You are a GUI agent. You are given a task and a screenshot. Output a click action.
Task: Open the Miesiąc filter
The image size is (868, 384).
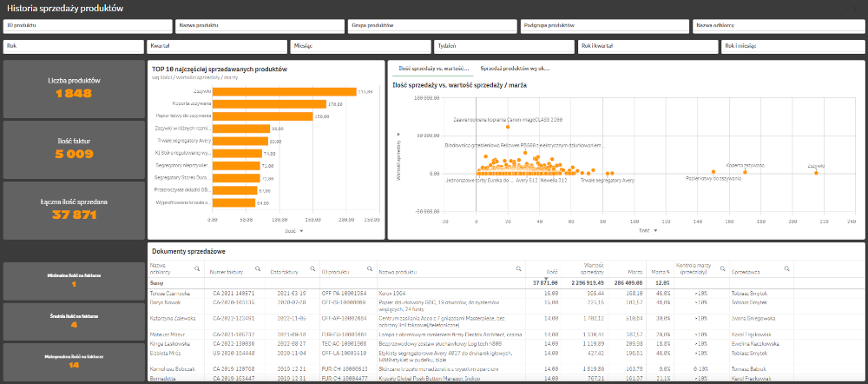pyautogui.click(x=360, y=47)
